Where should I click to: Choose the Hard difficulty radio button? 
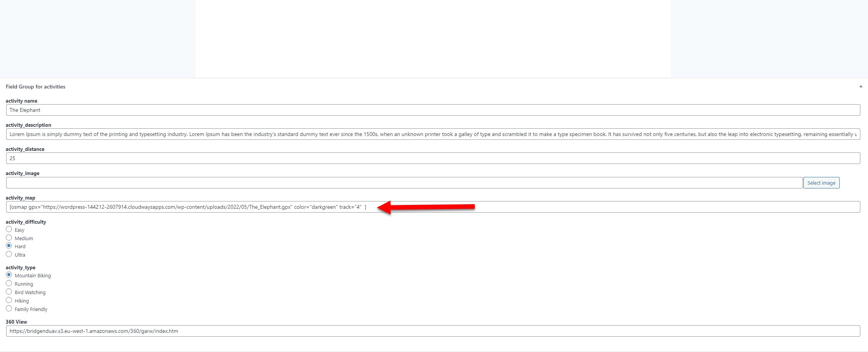pyautogui.click(x=9, y=246)
